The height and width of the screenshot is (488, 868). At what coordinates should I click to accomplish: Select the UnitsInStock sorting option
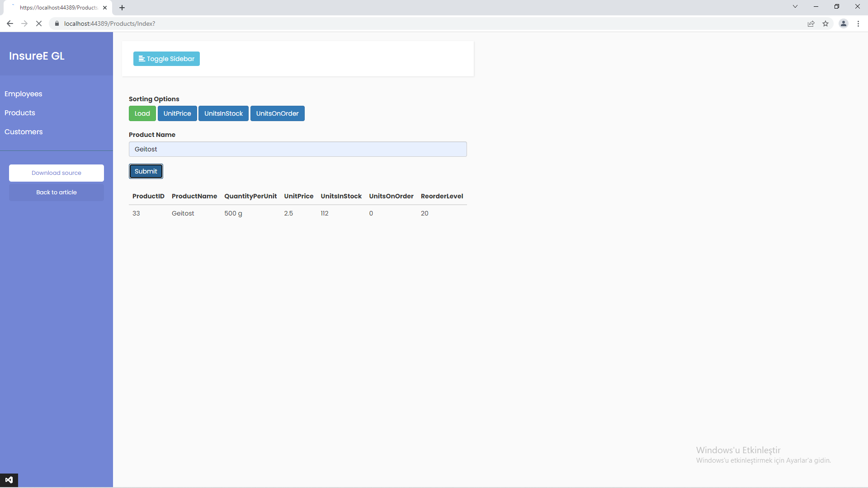tap(223, 113)
